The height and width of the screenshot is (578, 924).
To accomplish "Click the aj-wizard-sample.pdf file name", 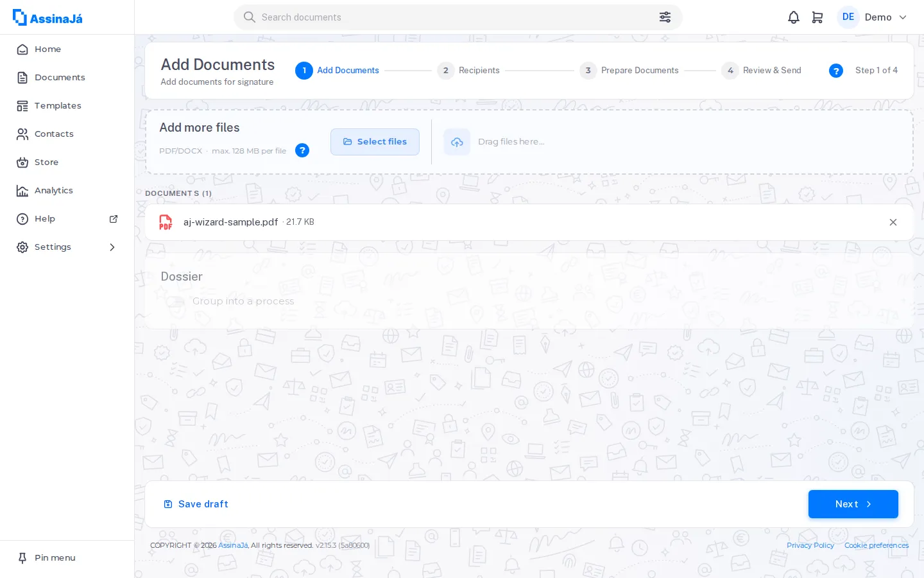I will (x=230, y=222).
